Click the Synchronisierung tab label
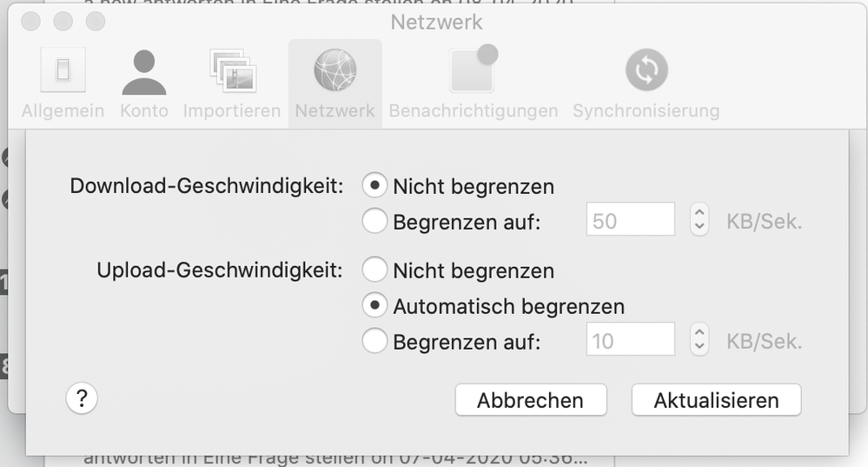Image resolution: width=868 pixels, height=467 pixels. (646, 111)
